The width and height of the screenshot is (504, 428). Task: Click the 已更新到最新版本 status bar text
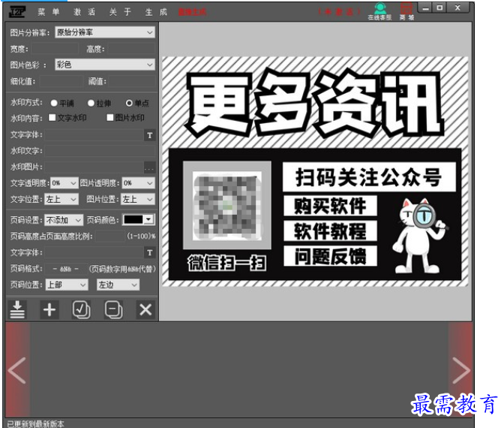[x=35, y=423]
